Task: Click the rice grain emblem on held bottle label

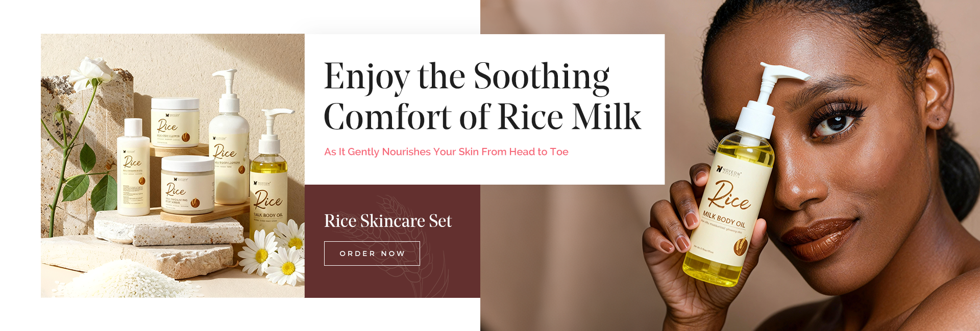Action: click(x=740, y=247)
